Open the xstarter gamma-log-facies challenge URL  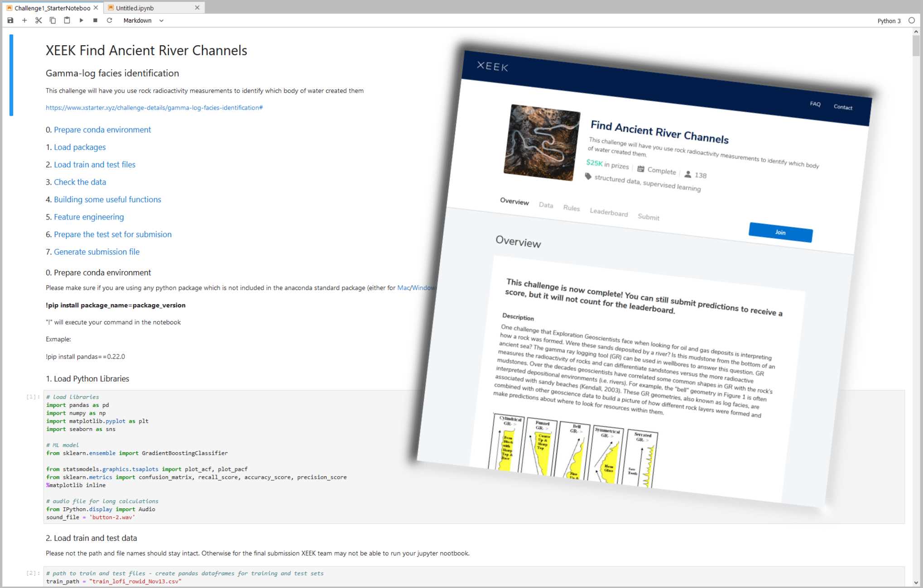tap(154, 108)
